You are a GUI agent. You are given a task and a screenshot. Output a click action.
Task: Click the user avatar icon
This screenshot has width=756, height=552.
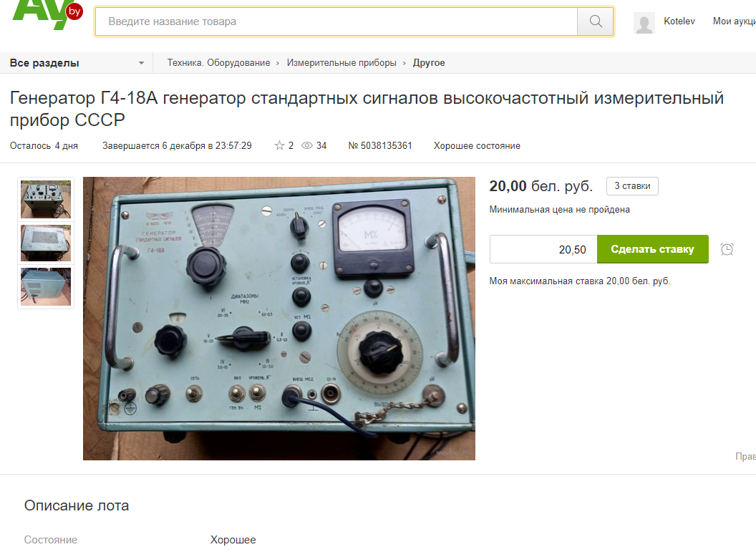coord(644,23)
